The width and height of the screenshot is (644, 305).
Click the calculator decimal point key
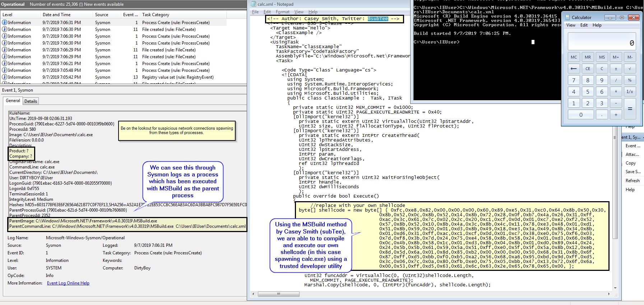coord(602,115)
